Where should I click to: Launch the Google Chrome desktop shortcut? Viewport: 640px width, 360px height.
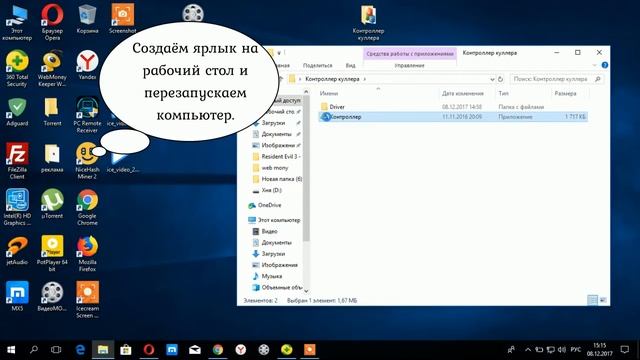87,207
